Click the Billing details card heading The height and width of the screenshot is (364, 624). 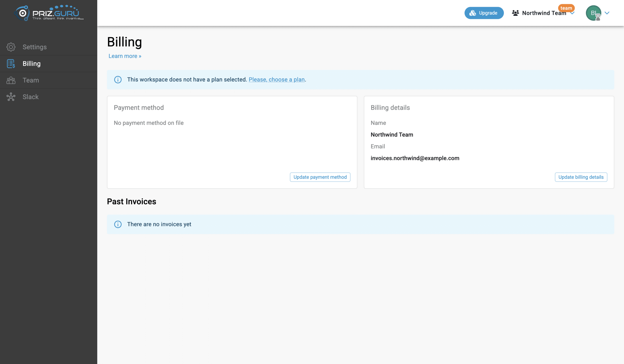(390, 108)
